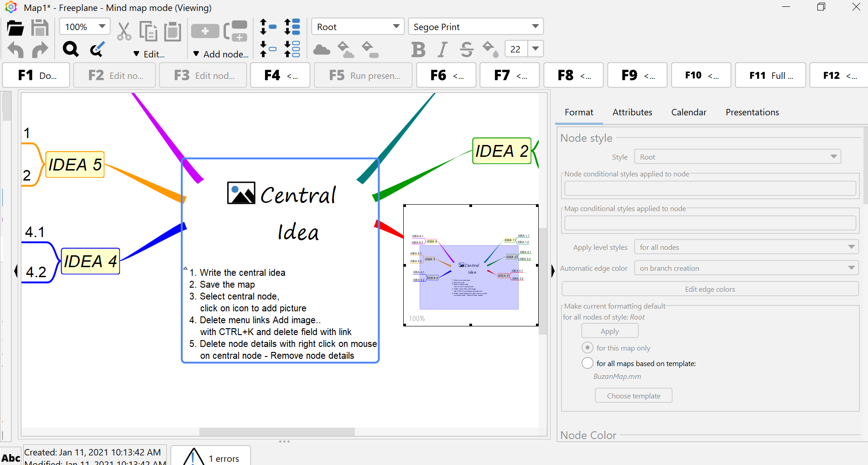Select the IDEA 5 node
This screenshot has width=868, height=465.
75,165
